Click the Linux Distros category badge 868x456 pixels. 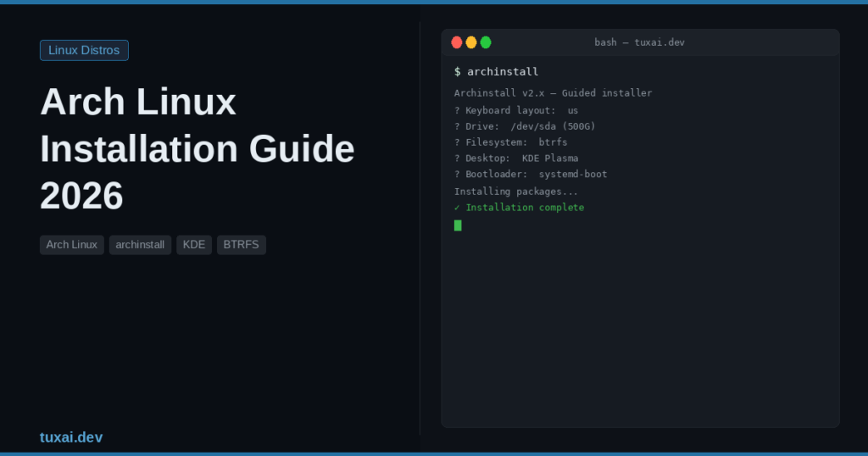tap(84, 50)
